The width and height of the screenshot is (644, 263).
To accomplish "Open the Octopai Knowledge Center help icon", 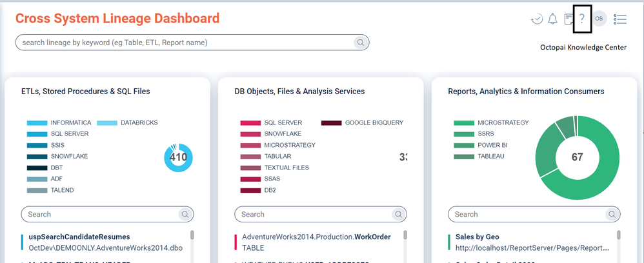I will (x=582, y=19).
